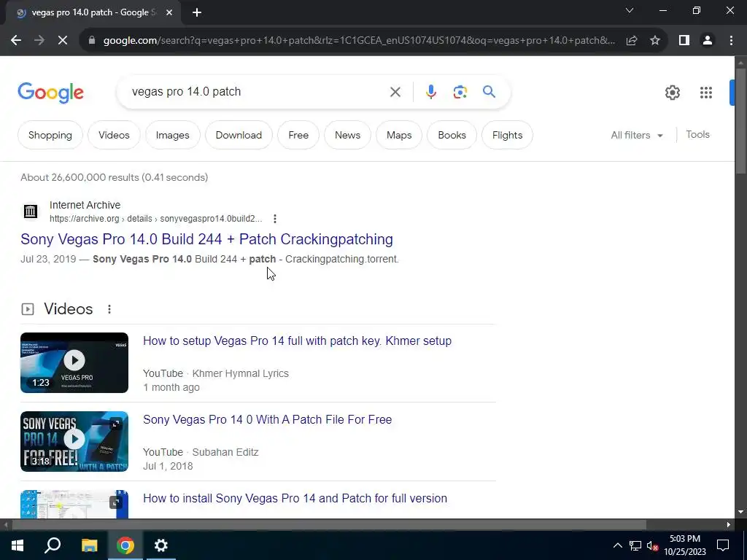Apply the Download filter chip

coord(239,135)
